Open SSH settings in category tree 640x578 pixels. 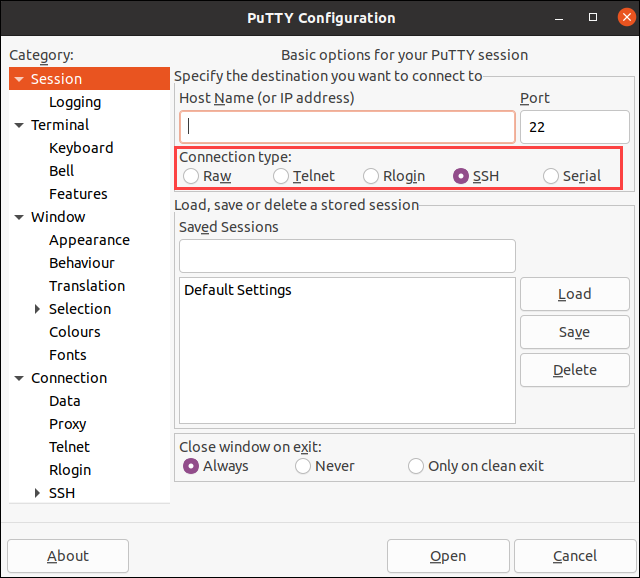coord(62,493)
